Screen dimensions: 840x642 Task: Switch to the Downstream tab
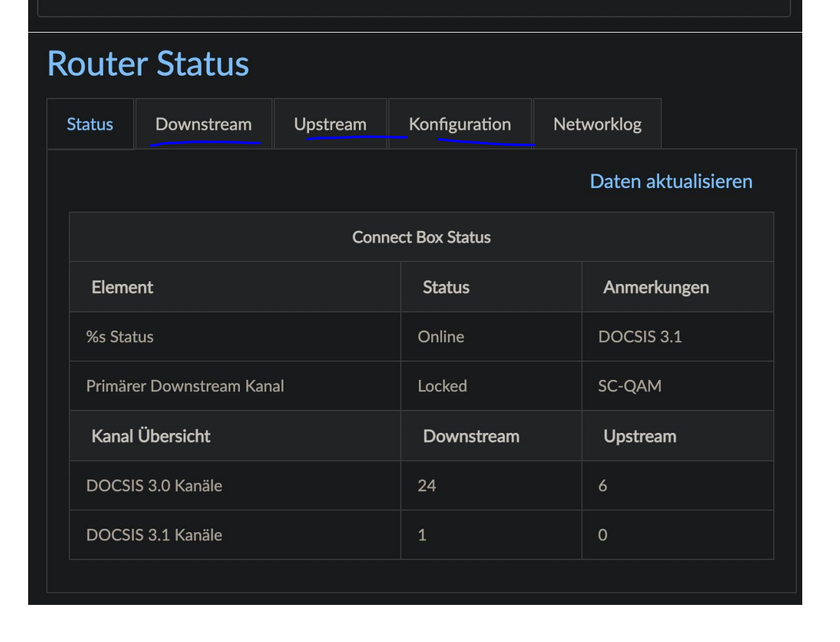203,124
